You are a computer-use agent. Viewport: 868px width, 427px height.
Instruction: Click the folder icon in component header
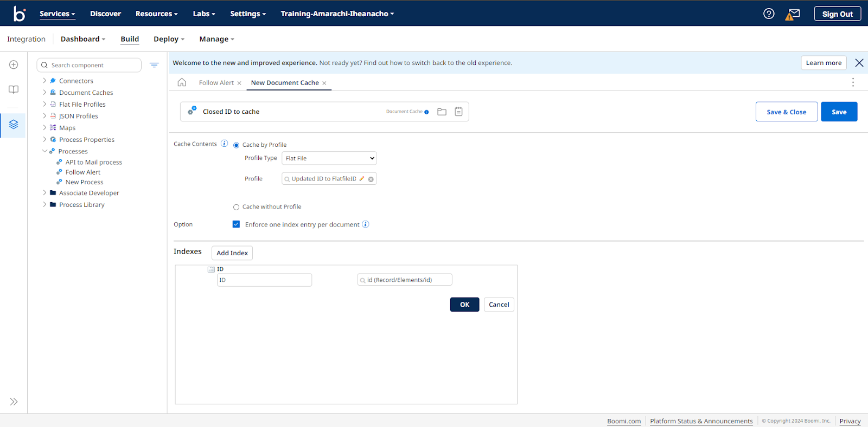[442, 112]
